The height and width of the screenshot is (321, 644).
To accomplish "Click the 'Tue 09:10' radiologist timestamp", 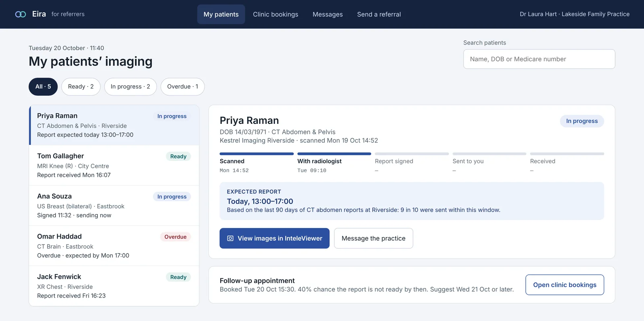I will point(312,171).
